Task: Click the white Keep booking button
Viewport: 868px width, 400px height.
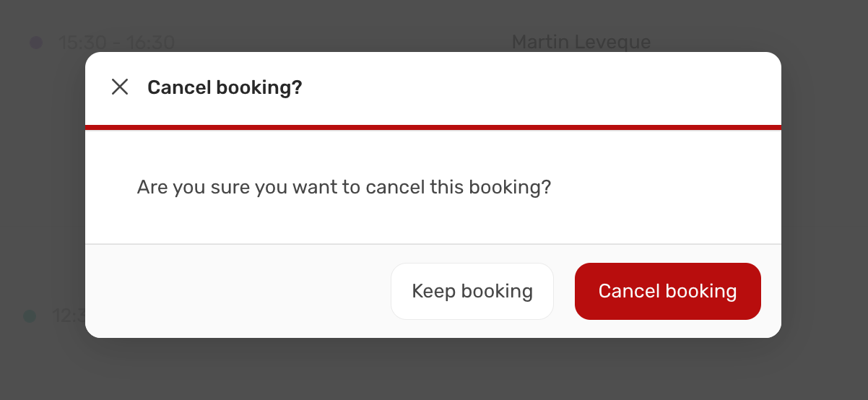Action: pos(472,291)
